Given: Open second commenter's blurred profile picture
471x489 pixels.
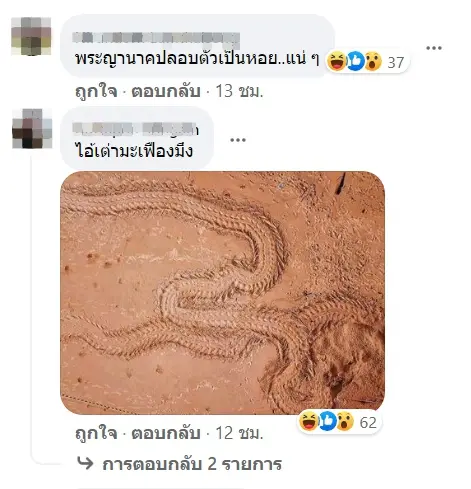Looking at the screenshot, I should [x=32, y=128].
